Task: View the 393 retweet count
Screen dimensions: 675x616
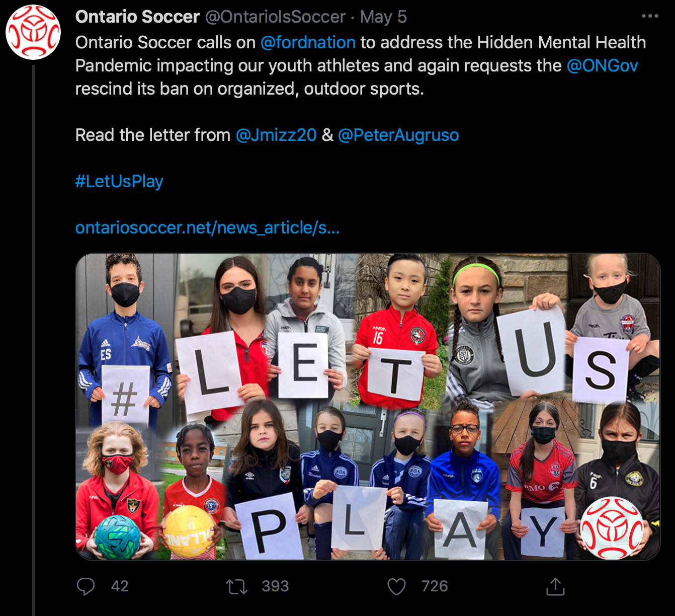Action: 275,586
